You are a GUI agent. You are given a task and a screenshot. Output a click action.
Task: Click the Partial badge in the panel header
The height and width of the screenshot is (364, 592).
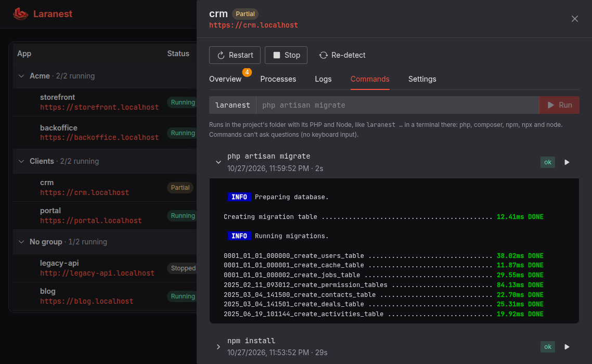(245, 14)
